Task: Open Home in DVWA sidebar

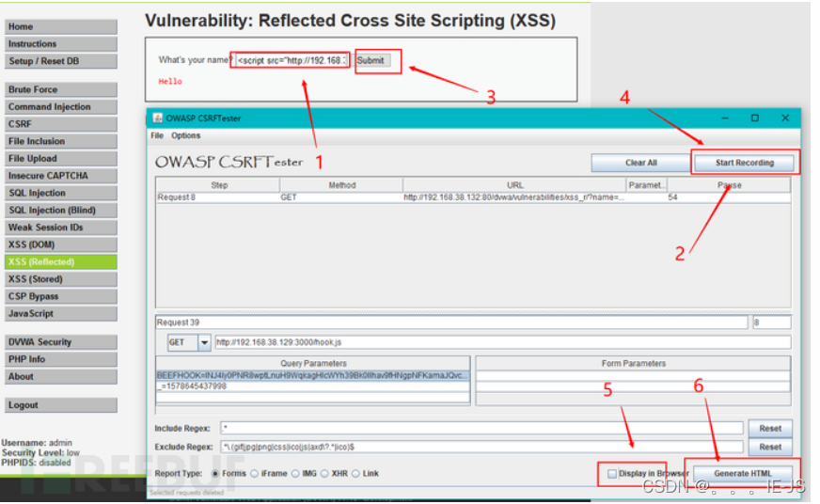Action: 61,26
